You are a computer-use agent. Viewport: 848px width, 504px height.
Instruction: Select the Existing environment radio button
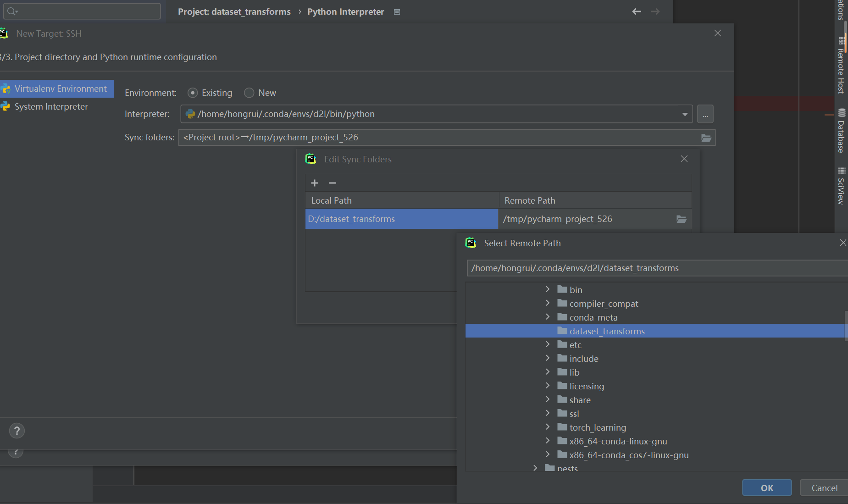193,93
